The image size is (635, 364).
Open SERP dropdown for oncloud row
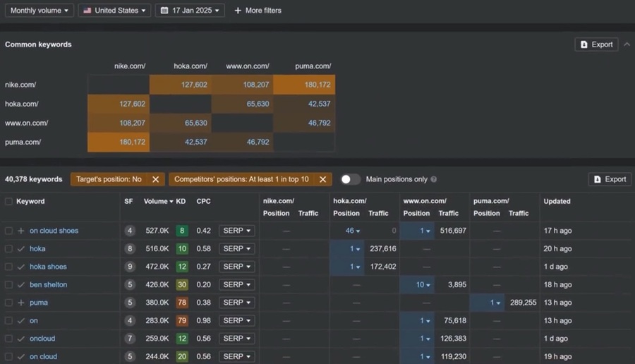point(237,339)
